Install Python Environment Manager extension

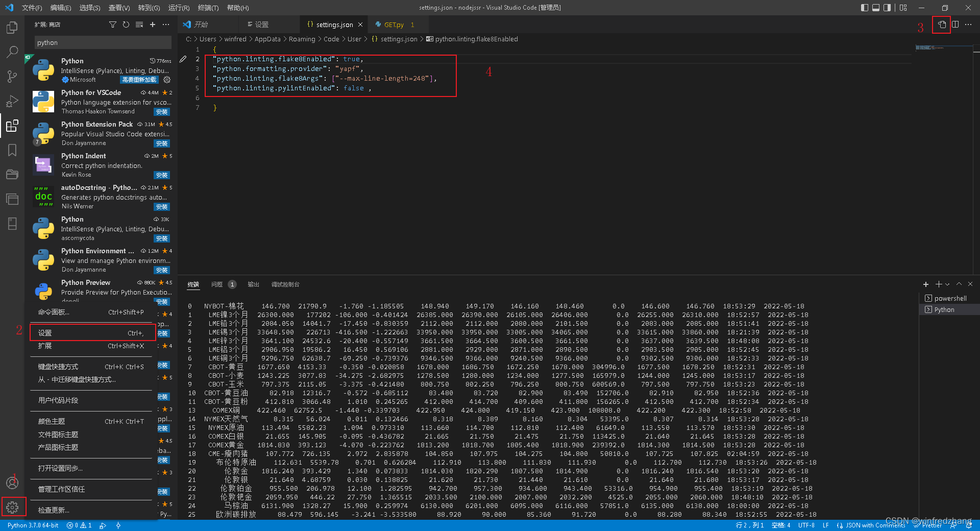162,270
